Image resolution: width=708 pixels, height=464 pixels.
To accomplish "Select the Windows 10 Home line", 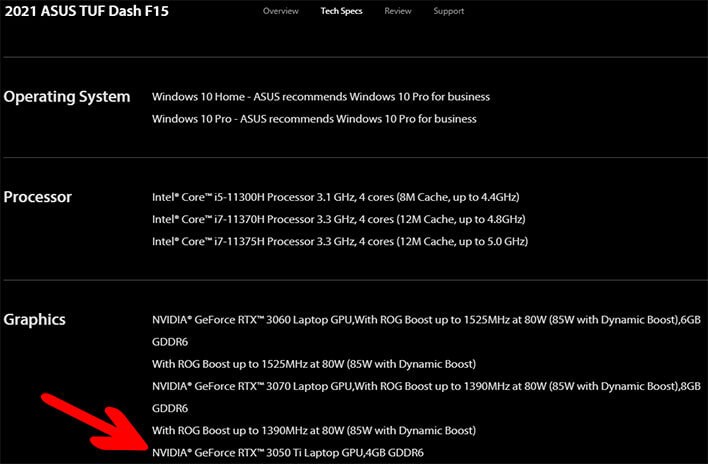I will click(x=320, y=97).
